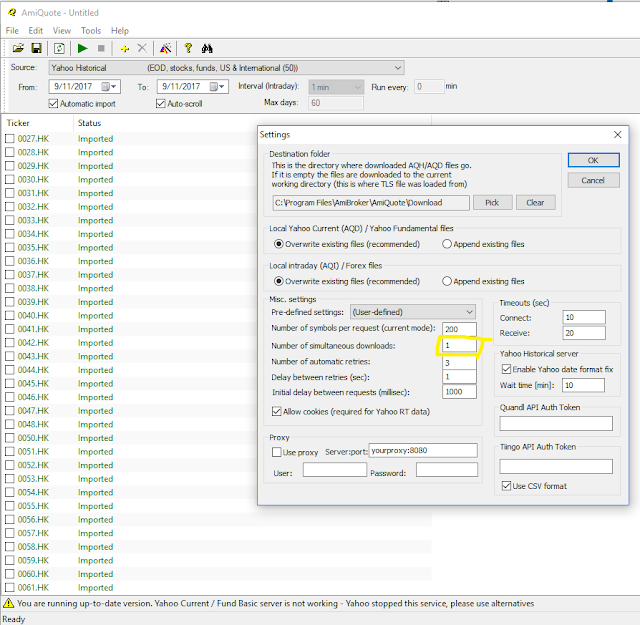Toggle Automatic import checkbox
The image size is (640, 625).
point(53,104)
